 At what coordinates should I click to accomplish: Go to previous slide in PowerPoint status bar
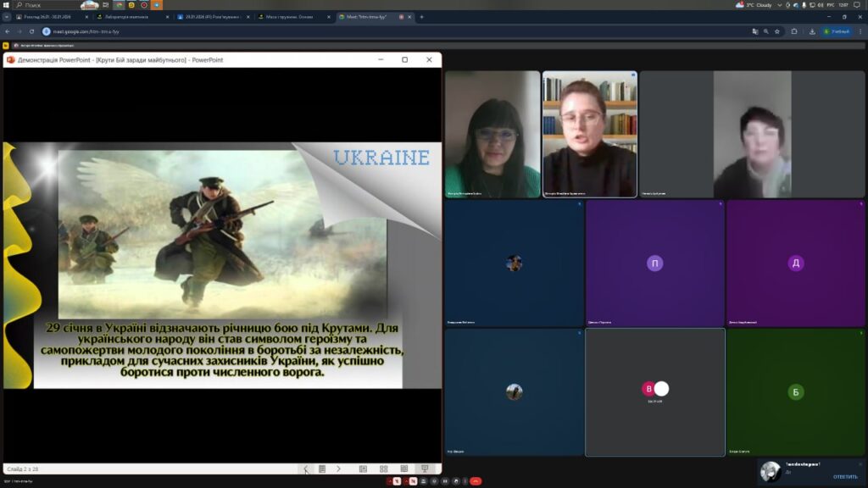pyautogui.click(x=306, y=469)
